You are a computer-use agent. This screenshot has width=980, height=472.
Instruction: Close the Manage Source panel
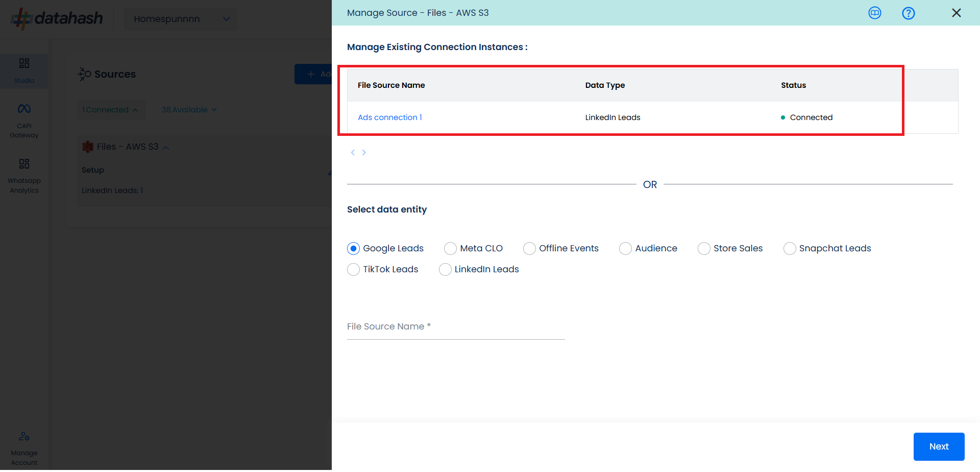pyautogui.click(x=956, y=13)
